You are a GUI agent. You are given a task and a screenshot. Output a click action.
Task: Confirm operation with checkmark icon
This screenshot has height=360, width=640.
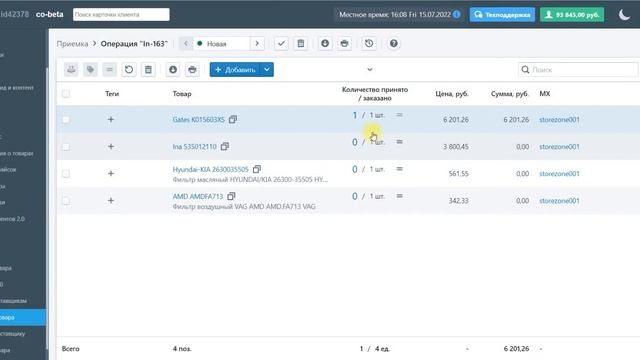click(281, 43)
